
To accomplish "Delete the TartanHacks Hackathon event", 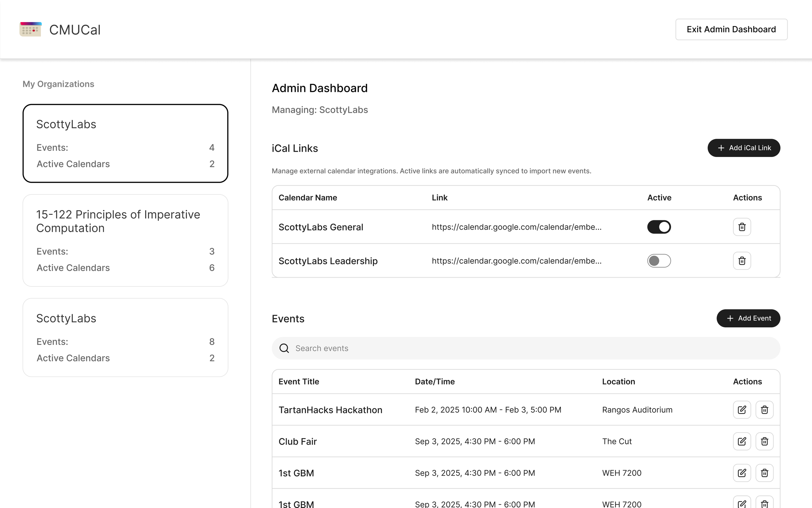I will tap(764, 410).
